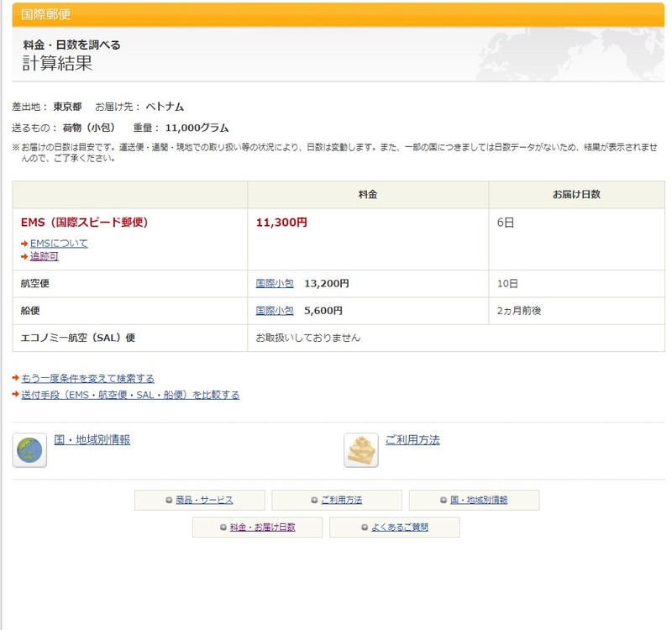This screenshot has width=672, height=630.
Task: Click the orange arrow beside EMSについて
Action: 24,244
